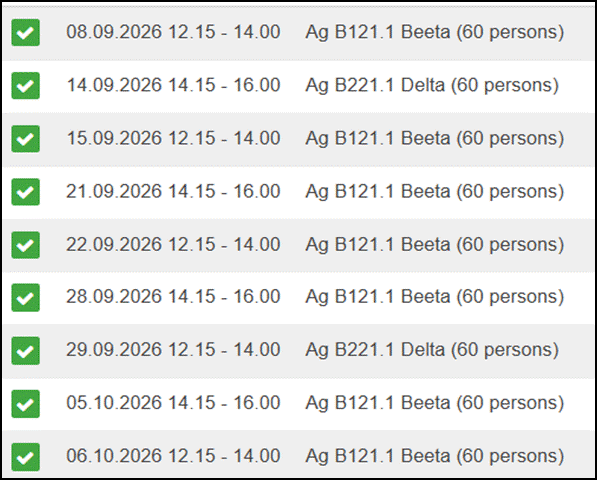Select the 28.09.2026 14.15 - 16.00 entry
The image size is (597, 480).
pyautogui.click(x=173, y=297)
